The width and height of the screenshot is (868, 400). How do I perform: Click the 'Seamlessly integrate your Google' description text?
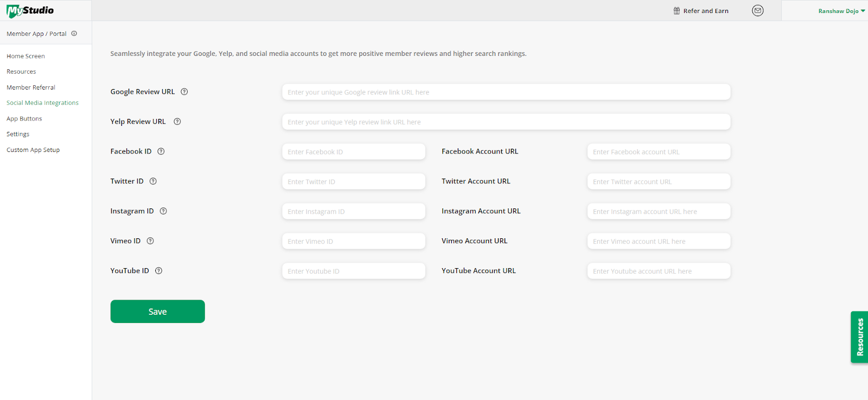[x=318, y=54]
